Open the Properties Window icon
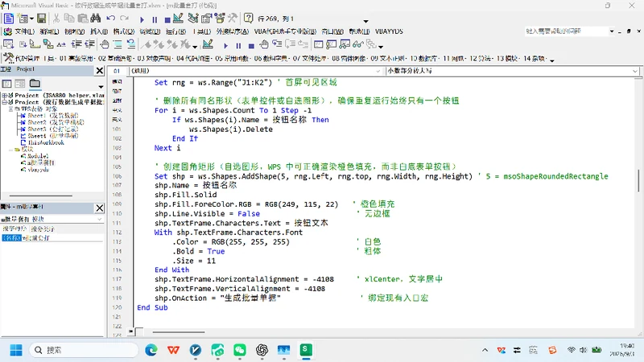 206,19
